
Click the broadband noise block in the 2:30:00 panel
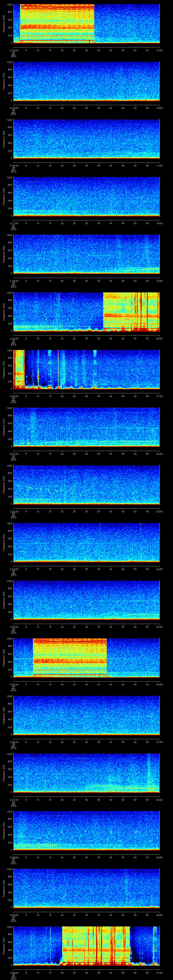pyautogui.click(x=96, y=945)
